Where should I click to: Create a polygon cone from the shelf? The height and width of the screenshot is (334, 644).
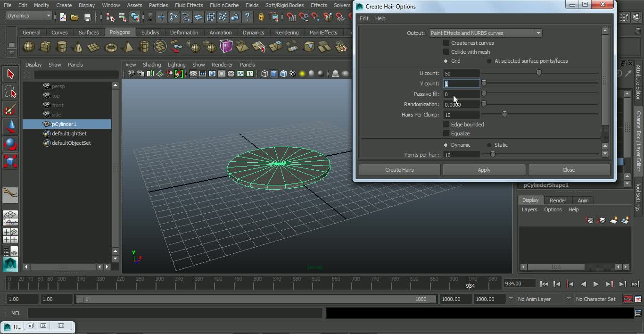[x=78, y=47]
